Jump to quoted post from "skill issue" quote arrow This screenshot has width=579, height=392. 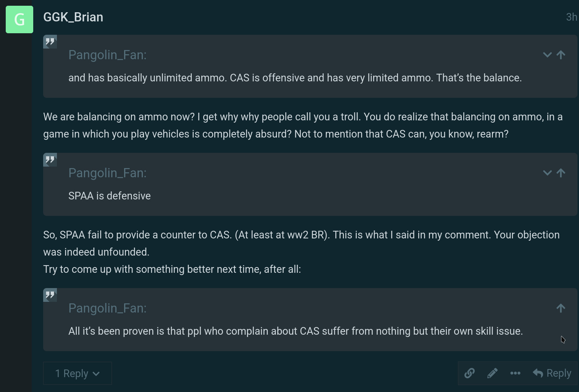561,308
